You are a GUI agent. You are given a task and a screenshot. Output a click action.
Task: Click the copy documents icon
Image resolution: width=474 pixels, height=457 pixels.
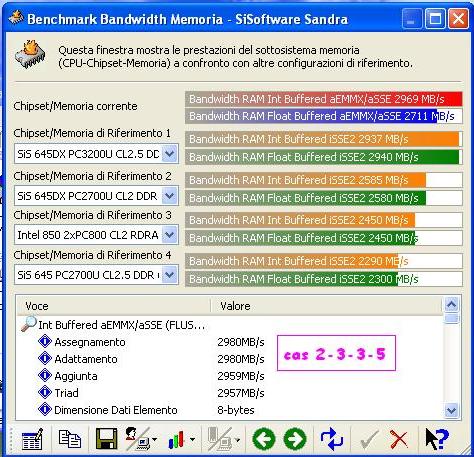pyautogui.click(x=70, y=439)
